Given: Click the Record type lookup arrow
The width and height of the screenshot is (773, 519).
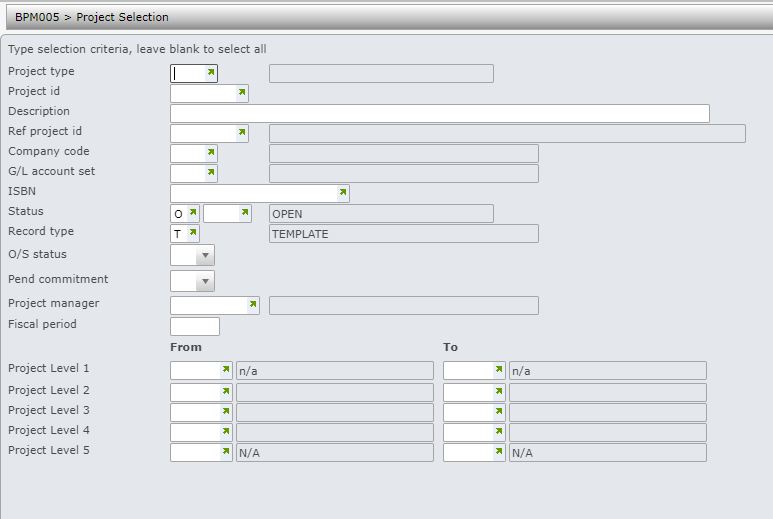Looking at the screenshot, I should click(192, 233).
